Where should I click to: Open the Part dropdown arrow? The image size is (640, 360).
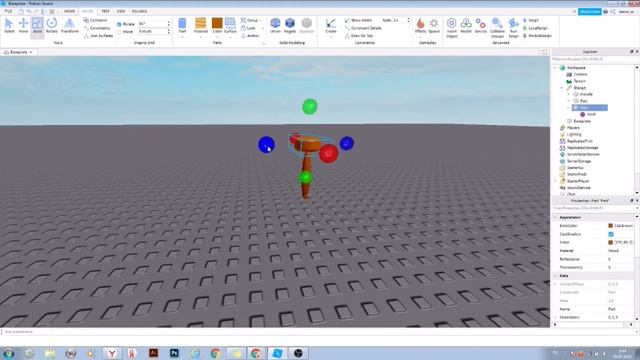(182, 37)
